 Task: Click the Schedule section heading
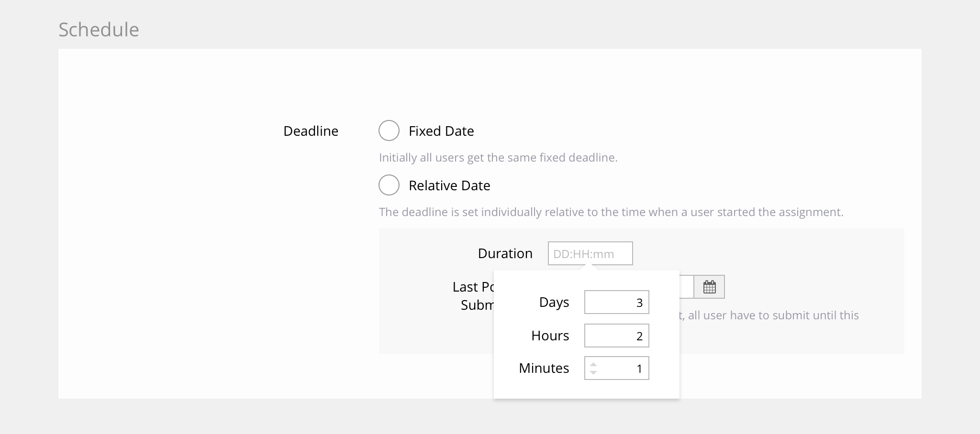pyautogui.click(x=99, y=30)
